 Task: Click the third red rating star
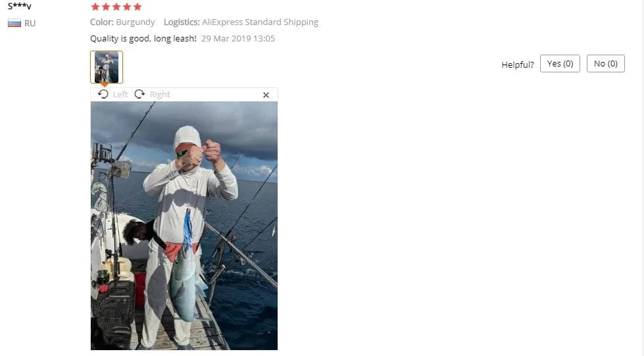point(116,7)
